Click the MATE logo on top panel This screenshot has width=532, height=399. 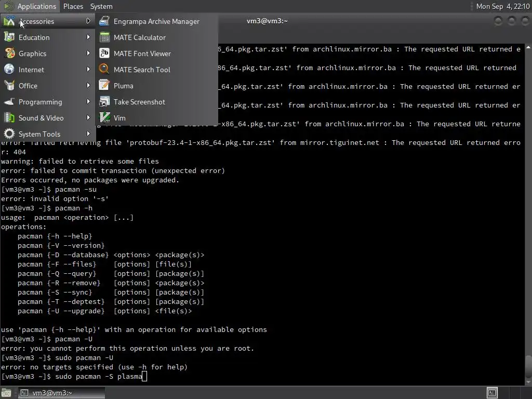pyautogui.click(x=8, y=6)
